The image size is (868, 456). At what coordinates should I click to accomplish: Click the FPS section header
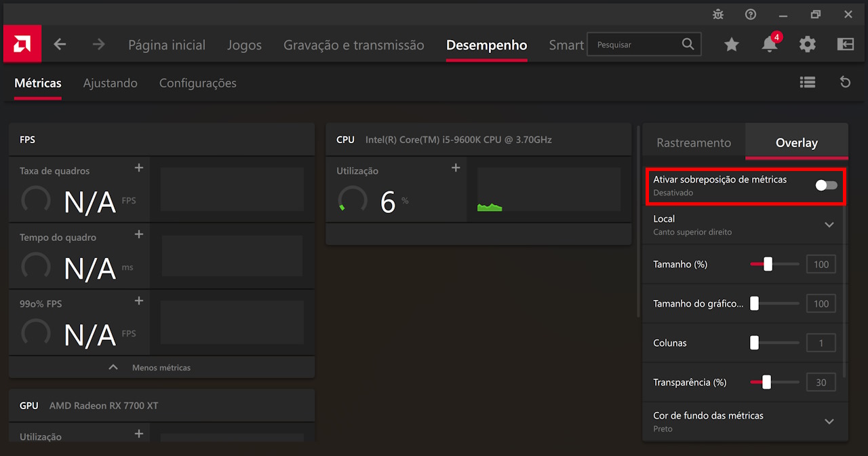pos(161,139)
